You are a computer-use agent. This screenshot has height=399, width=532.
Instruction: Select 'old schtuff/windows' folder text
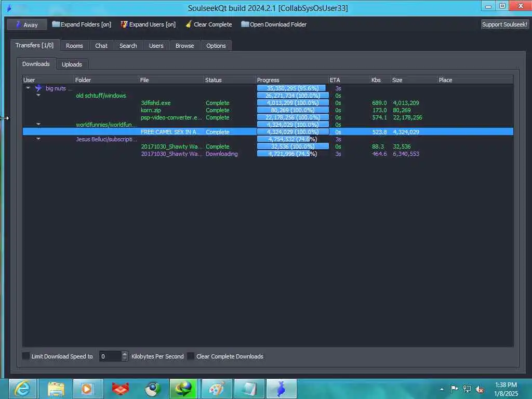point(101,96)
